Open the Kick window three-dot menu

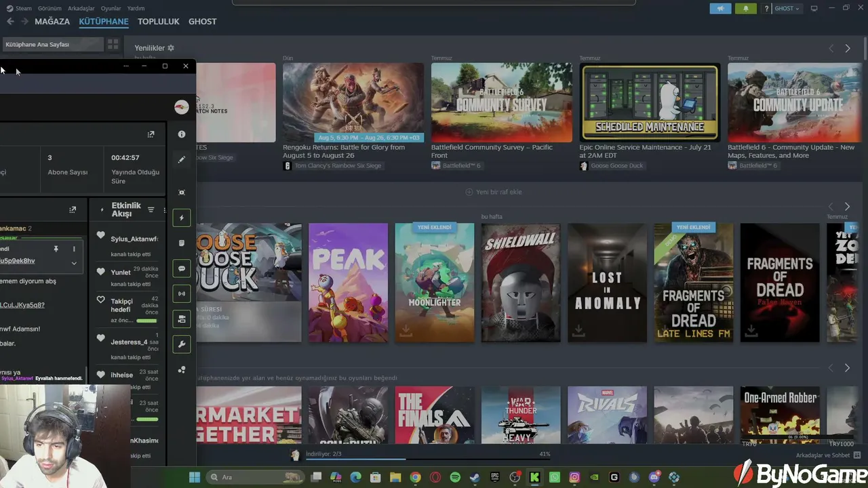pos(126,66)
